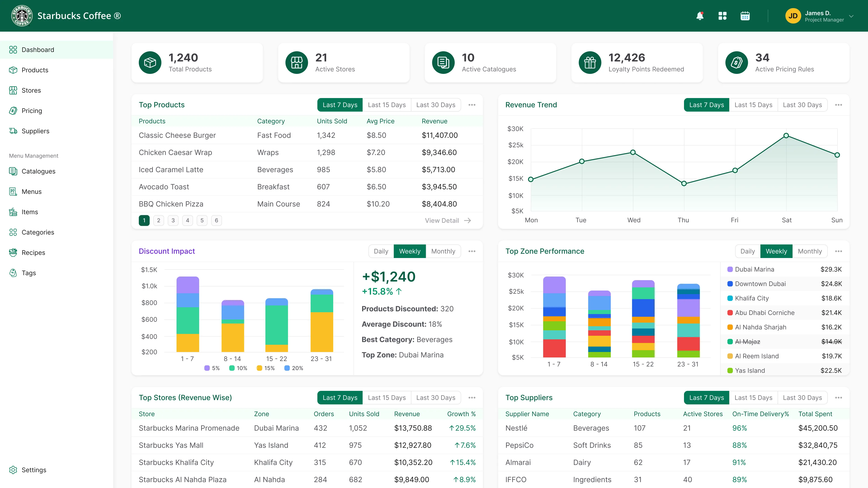Toggle the 15% discount legend item
This screenshot has width=868, height=488.
point(266,368)
